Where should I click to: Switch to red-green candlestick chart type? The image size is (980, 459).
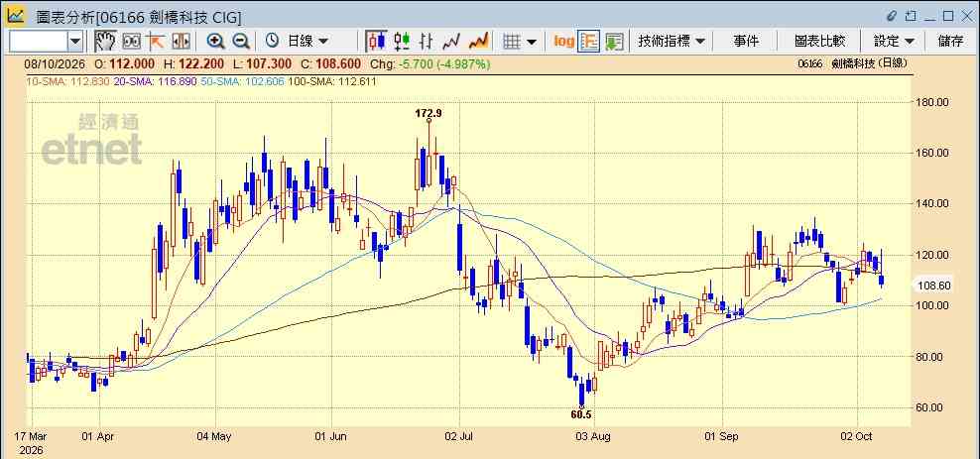[402, 42]
